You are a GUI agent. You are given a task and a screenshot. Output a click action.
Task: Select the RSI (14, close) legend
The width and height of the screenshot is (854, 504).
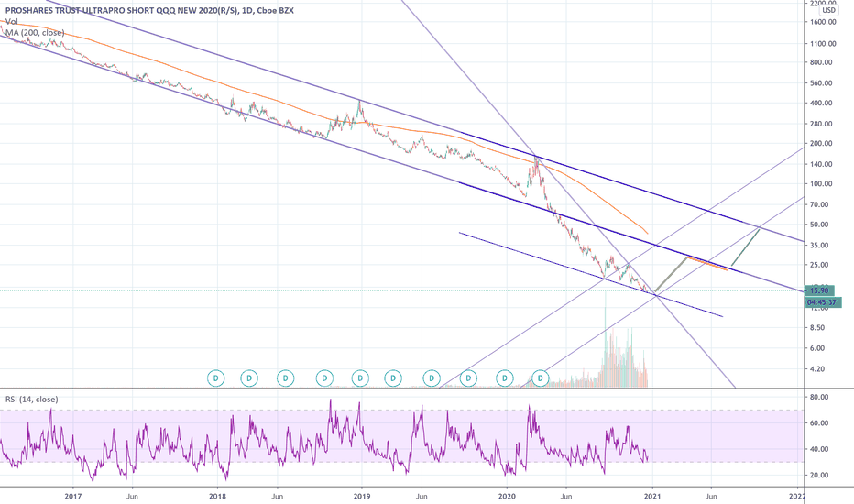[x=31, y=400]
